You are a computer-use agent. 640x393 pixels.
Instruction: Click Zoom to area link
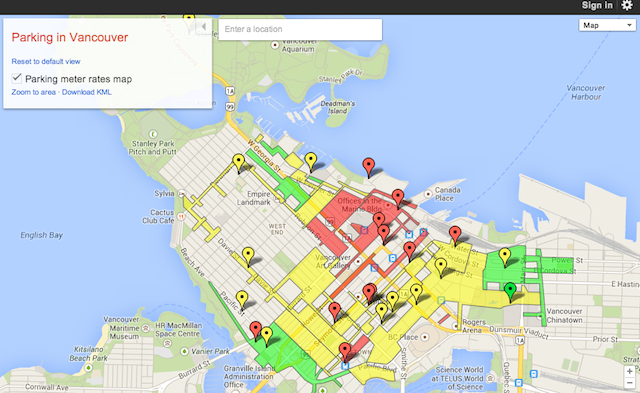(x=33, y=92)
